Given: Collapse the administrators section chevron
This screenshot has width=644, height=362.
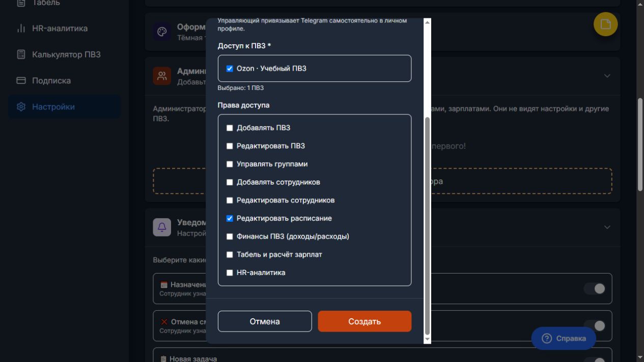Looking at the screenshot, I should pyautogui.click(x=607, y=76).
